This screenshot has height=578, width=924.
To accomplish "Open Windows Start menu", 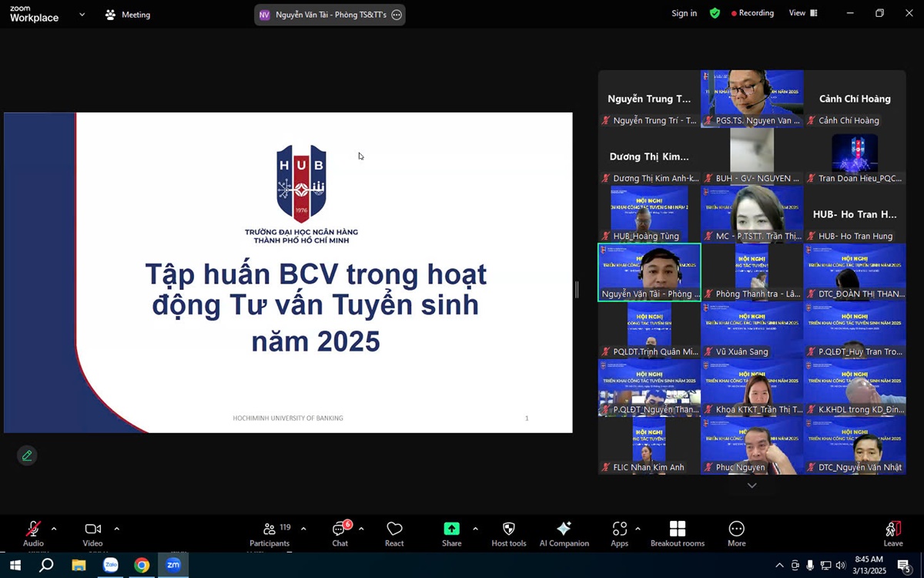I will (14, 565).
